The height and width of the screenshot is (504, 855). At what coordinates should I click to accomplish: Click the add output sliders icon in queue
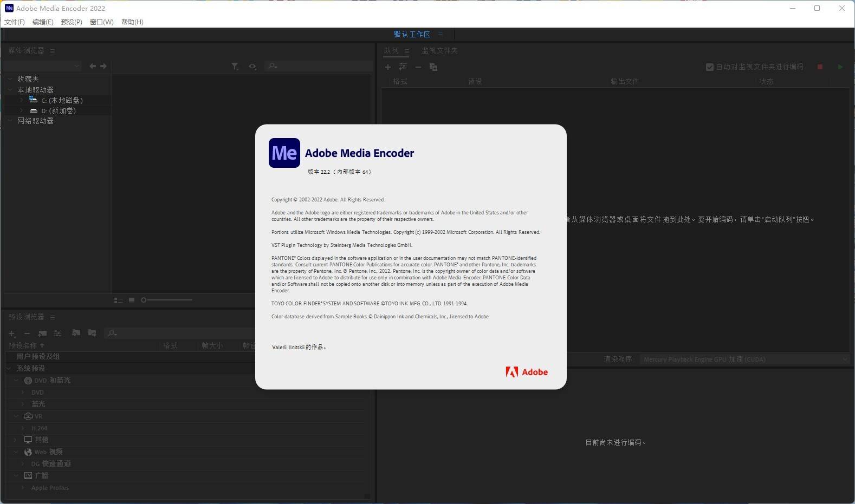click(x=403, y=67)
